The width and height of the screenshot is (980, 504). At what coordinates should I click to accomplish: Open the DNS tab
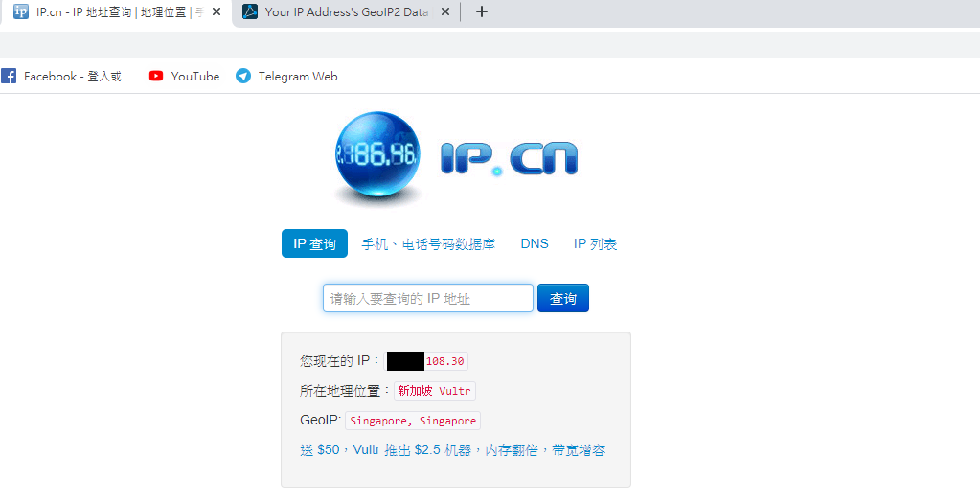click(535, 244)
